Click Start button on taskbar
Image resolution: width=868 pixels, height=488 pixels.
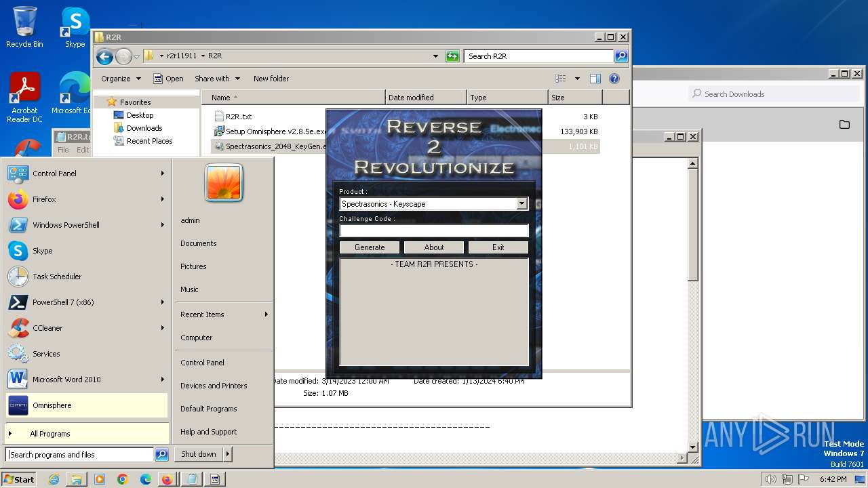(19, 479)
